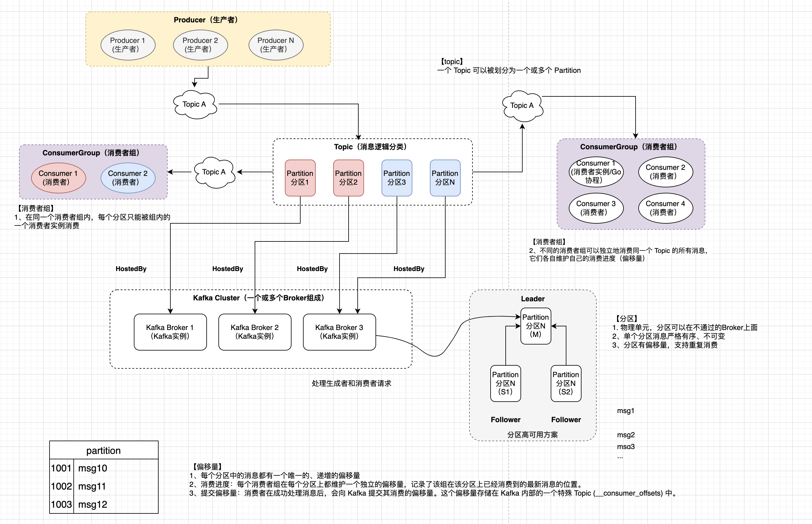
Task: Select the msg11 table cell
Action: tap(116, 486)
